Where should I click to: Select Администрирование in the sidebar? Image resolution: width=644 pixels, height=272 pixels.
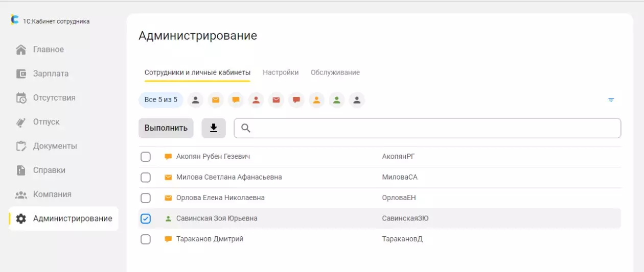click(63, 218)
